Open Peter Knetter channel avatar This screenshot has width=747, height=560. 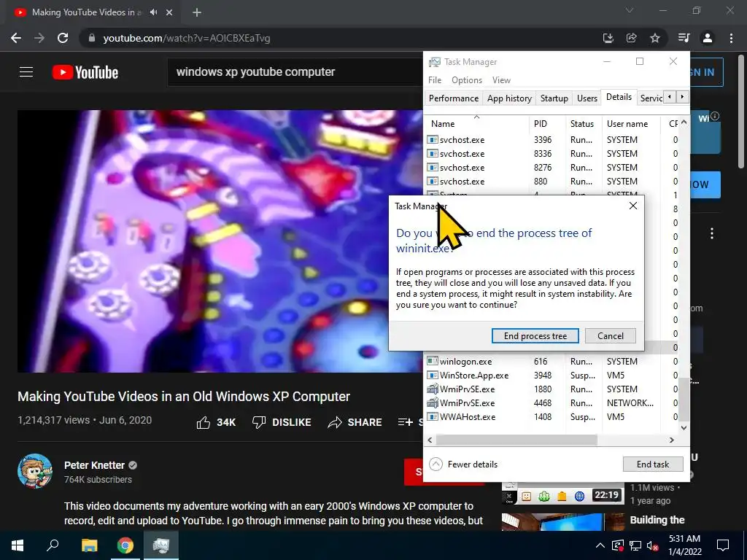[x=35, y=471]
